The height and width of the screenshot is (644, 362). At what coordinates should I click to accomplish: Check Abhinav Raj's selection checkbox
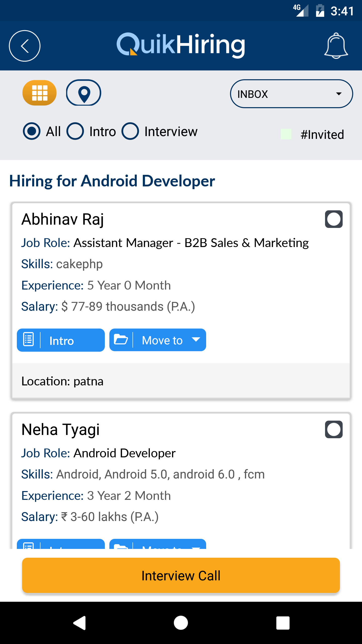[x=334, y=219]
